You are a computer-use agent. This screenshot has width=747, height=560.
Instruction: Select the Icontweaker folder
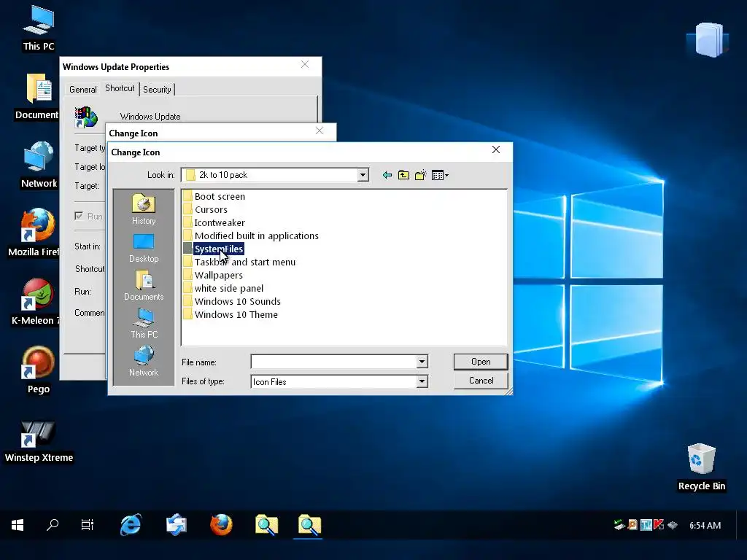(x=214, y=222)
